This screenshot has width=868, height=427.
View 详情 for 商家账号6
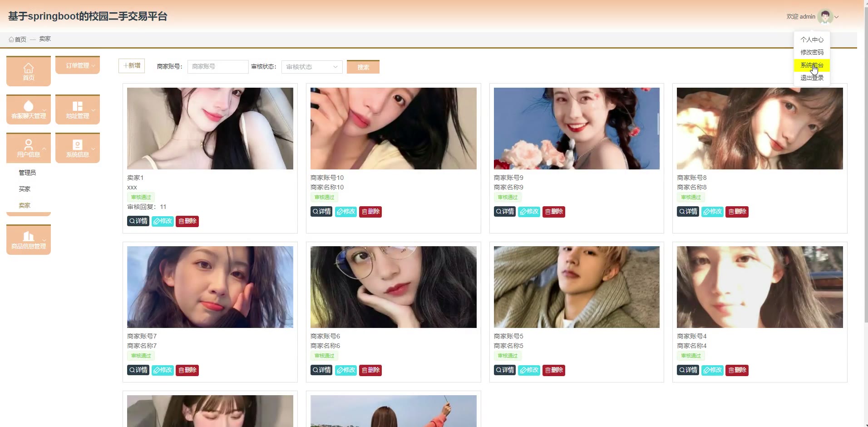(x=321, y=370)
